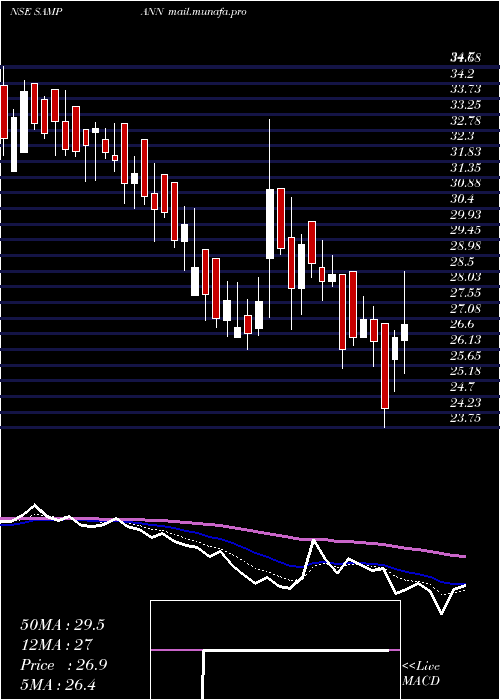Click the 27.08 price axis label
This screenshot has height=700, width=500.
466,308
